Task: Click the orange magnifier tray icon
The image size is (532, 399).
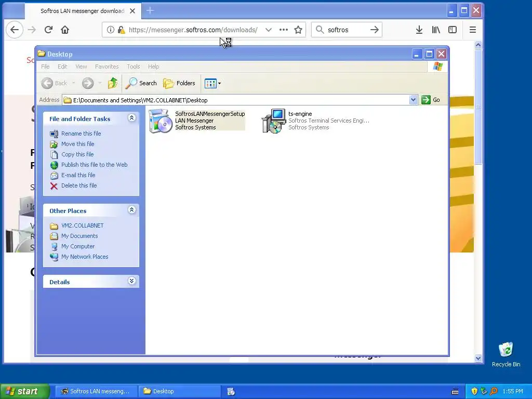Action: pyautogui.click(x=494, y=391)
